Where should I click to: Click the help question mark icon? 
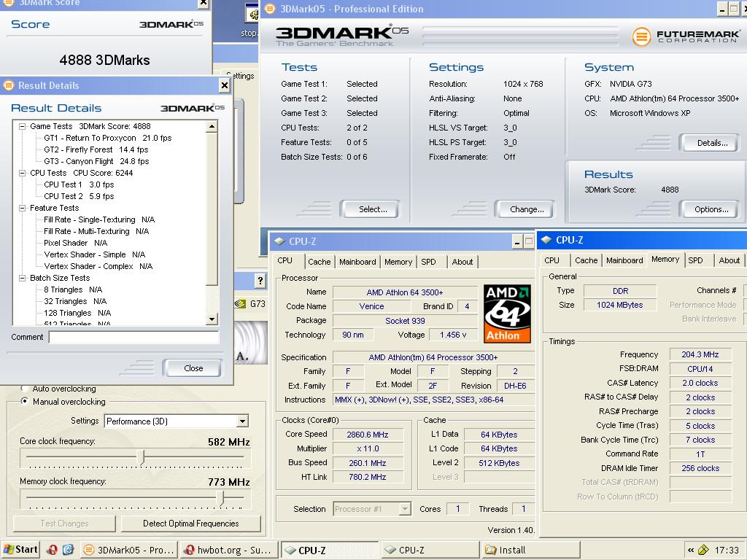click(x=260, y=281)
